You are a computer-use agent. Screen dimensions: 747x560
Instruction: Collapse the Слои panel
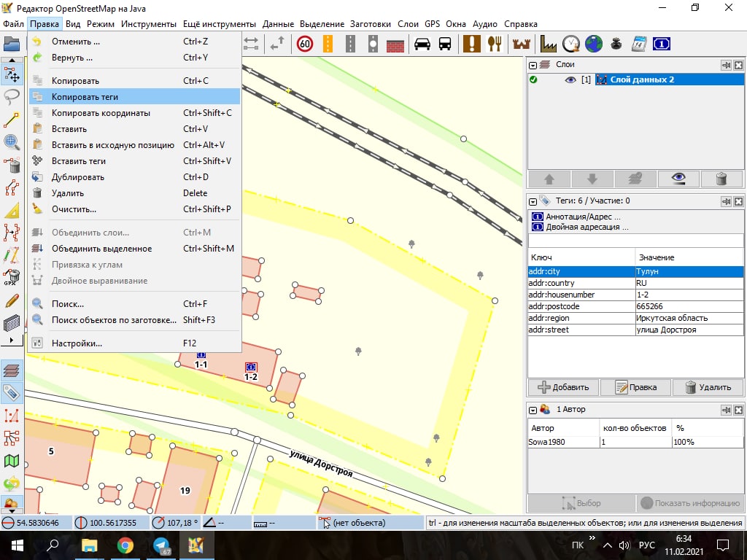[x=533, y=65]
